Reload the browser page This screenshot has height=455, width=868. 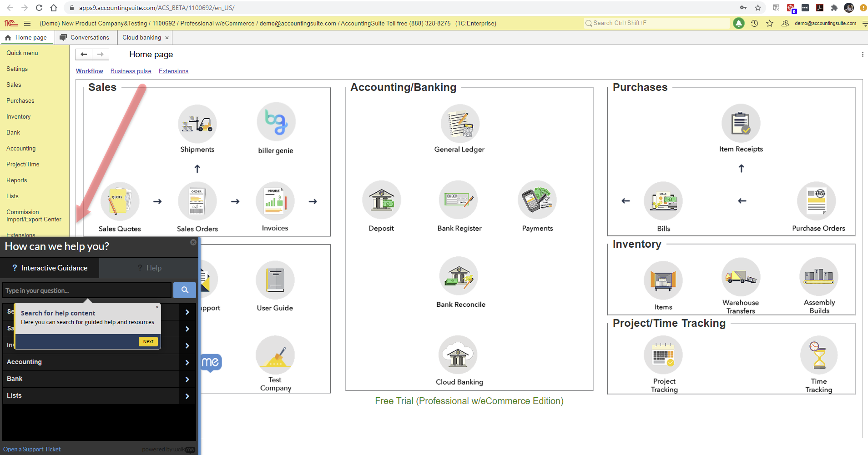(x=39, y=8)
